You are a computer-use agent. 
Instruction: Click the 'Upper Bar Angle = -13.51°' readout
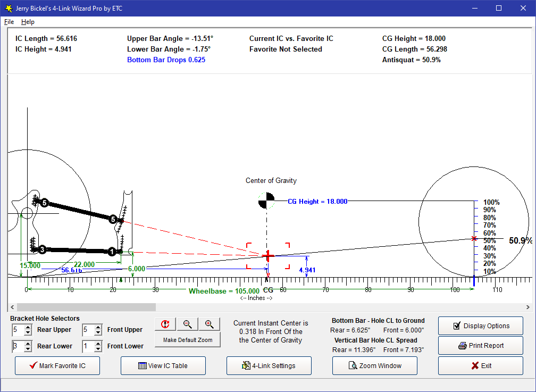170,39
